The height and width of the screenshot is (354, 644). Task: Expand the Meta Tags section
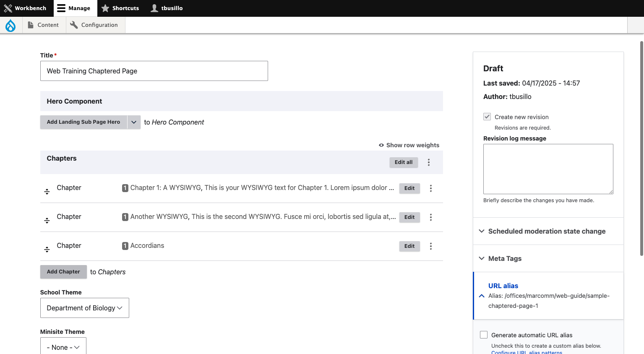point(548,258)
